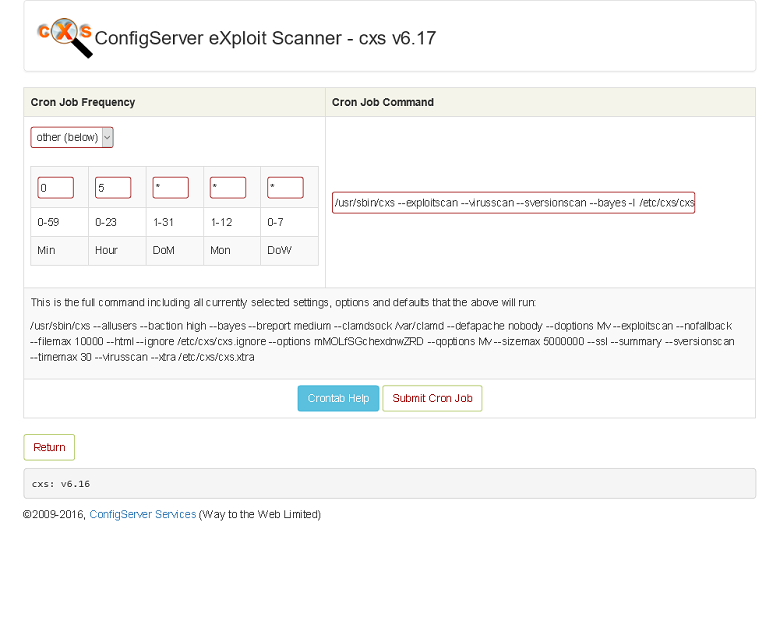This screenshot has width=780, height=642.
Task: Open Crontab Help
Action: (338, 398)
